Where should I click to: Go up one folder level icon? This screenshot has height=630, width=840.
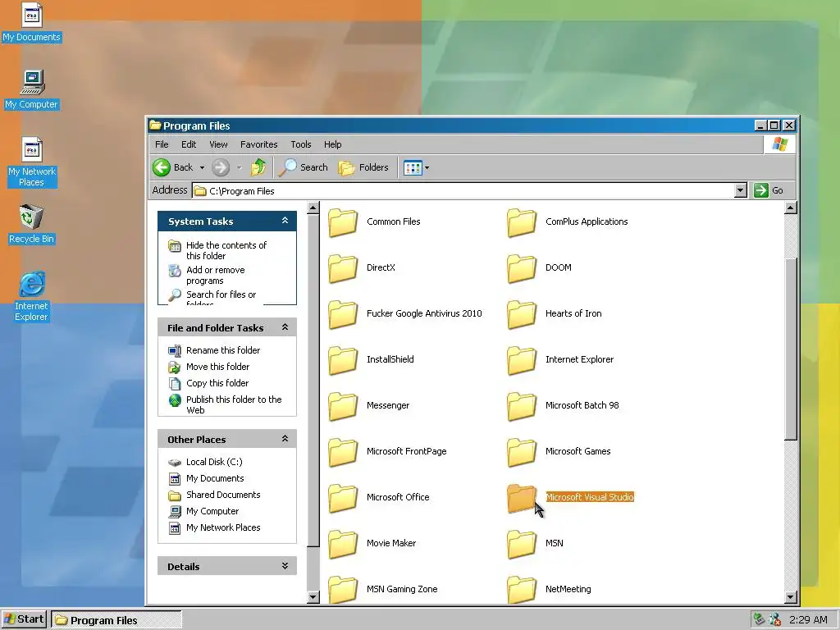coord(258,167)
